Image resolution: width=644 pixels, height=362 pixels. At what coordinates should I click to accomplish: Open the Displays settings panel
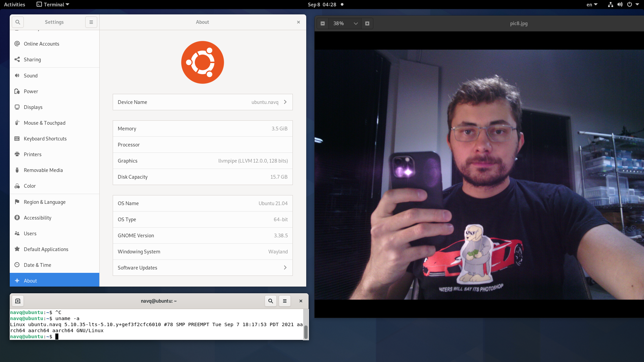coord(33,107)
